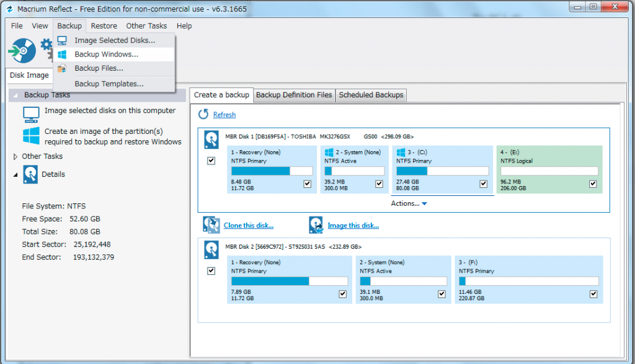Click the Clone this disk icon
Image resolution: width=635 pixels, height=364 pixels.
point(211,225)
